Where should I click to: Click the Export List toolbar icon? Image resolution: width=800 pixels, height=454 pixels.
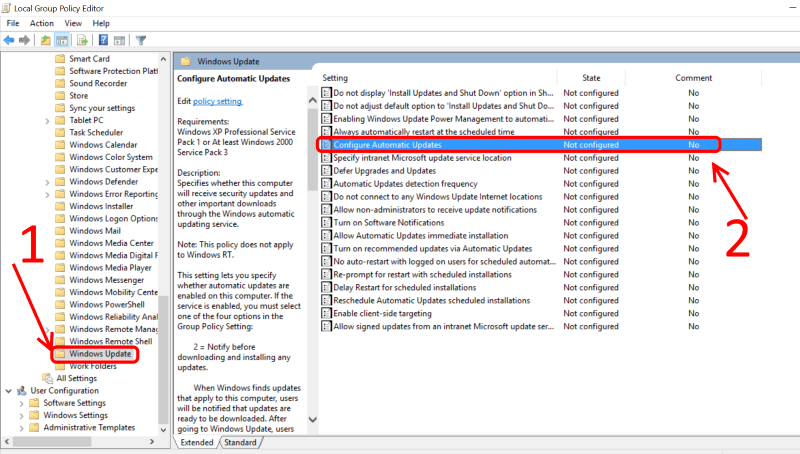pyautogui.click(x=80, y=40)
